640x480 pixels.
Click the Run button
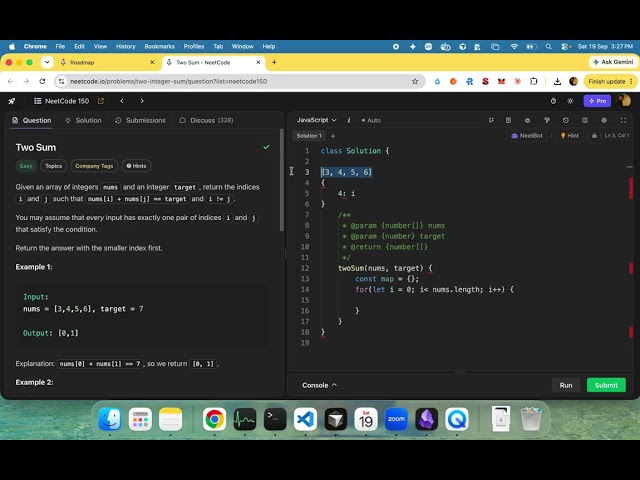click(x=566, y=385)
